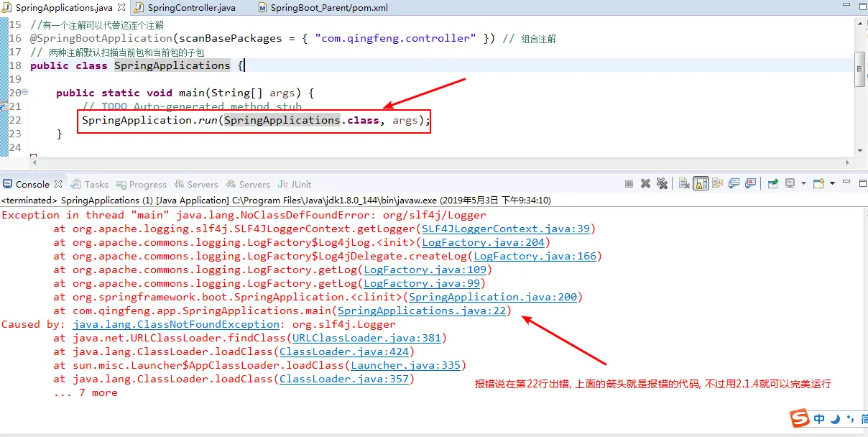
Task: Toggle the IME punctuation mode icon
Action: coord(850,418)
